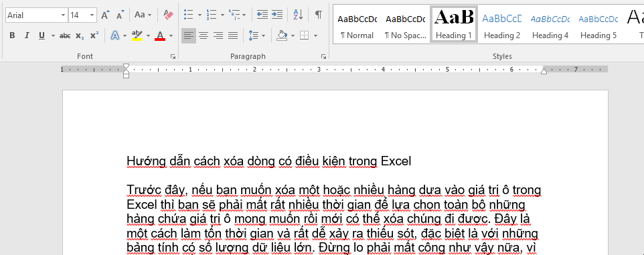Image resolution: width=644 pixels, height=255 pixels.
Task: Open Change Case dropdown
Action: (143, 15)
